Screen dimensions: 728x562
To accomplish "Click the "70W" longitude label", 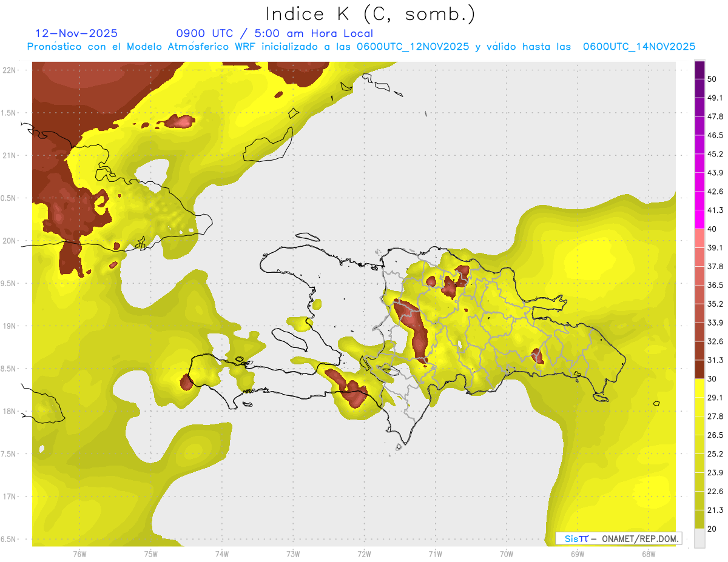I will pyautogui.click(x=507, y=554).
